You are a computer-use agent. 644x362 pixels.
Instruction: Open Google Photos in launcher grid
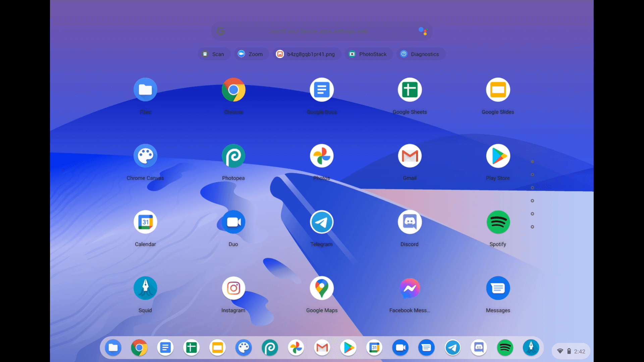pos(322,156)
